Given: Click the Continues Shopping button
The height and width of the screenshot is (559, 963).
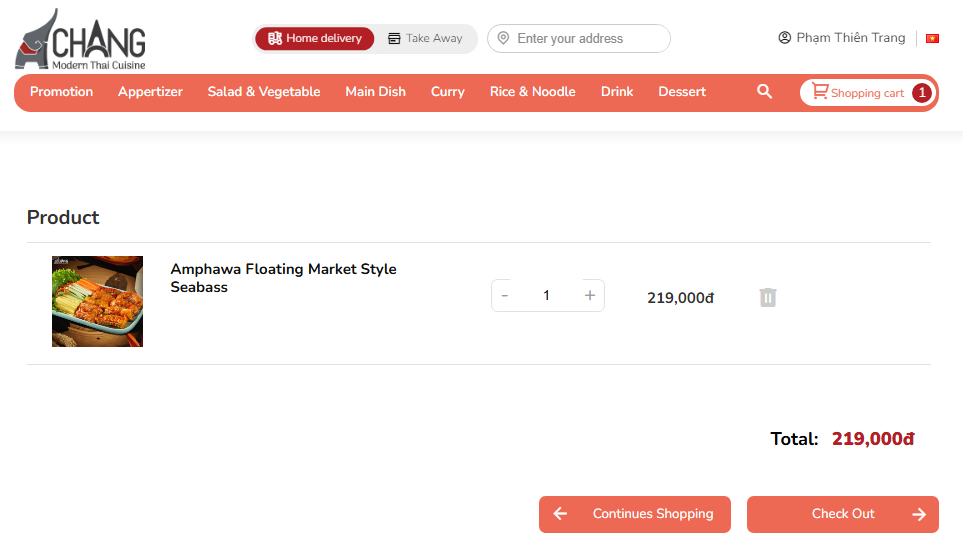Looking at the screenshot, I should (x=635, y=514).
